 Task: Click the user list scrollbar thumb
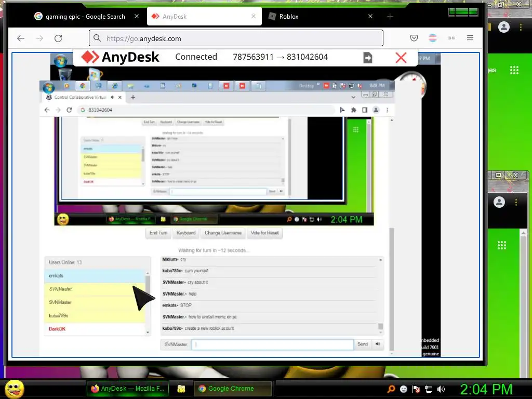tap(148, 285)
